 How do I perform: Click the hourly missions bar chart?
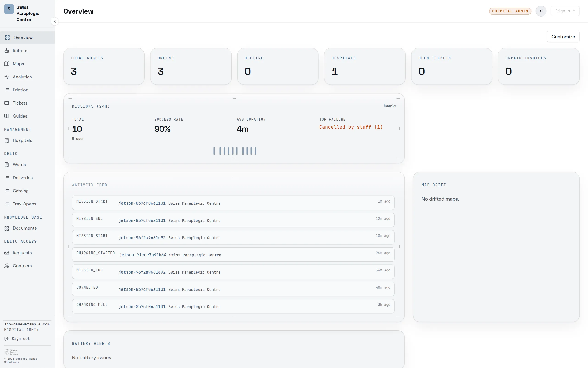[235, 151]
